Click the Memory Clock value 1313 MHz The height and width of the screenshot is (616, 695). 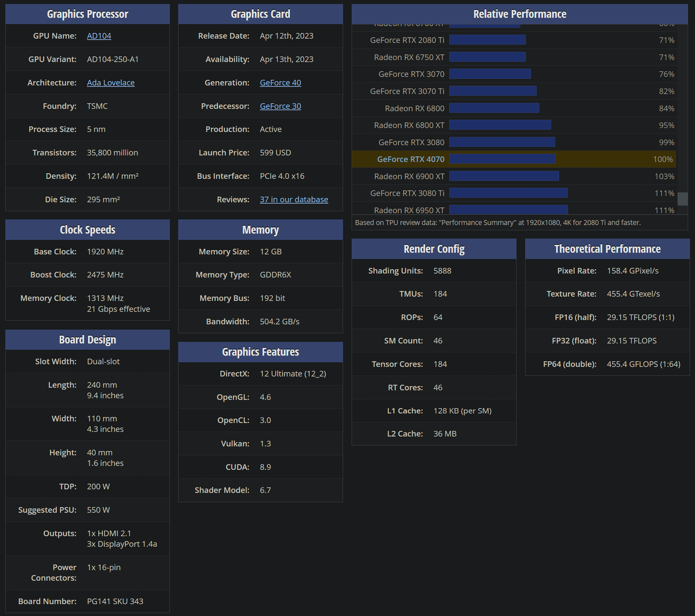[106, 298]
